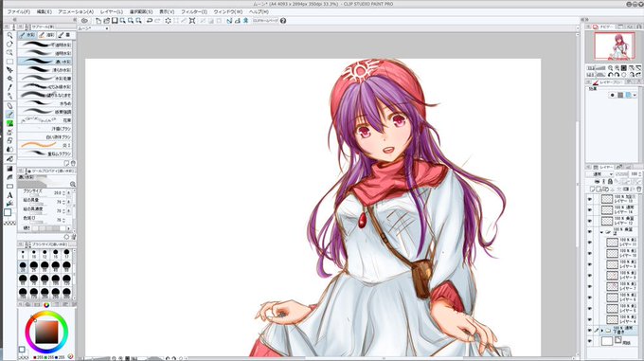Image resolution: width=644 pixels, height=361 pixels.
Task: Toggle visibility of レイヤー 5
Action: tap(590, 309)
